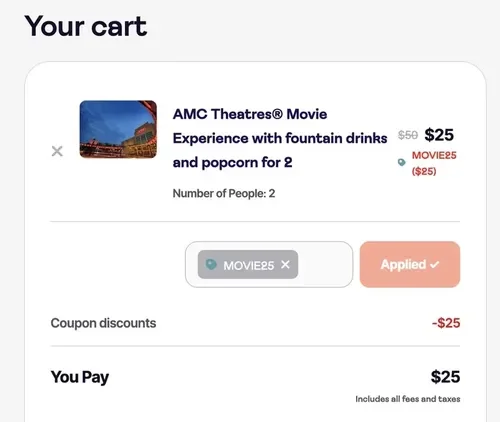Click the $25 You Pay total amount
Viewport: 500px width, 422px height.
point(445,377)
